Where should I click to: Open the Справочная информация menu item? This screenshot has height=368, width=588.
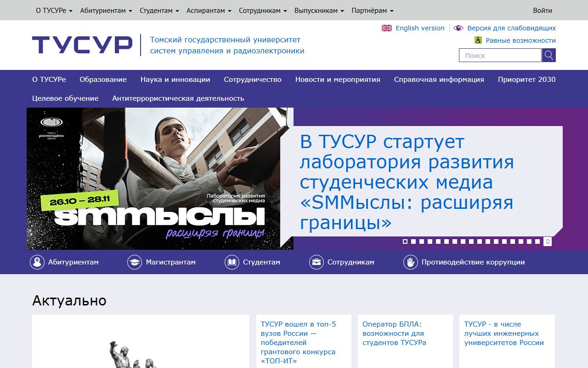pos(439,79)
